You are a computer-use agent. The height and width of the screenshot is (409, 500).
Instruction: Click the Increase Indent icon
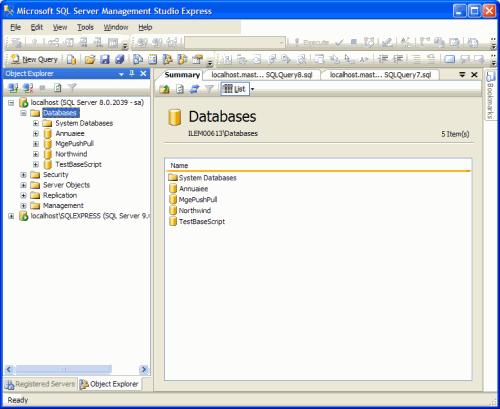click(398, 59)
